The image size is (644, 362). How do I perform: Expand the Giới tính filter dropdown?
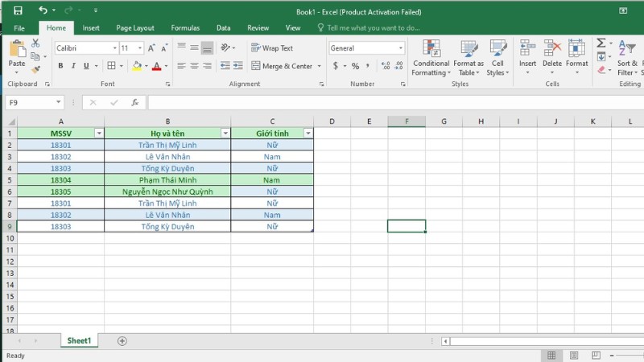[307, 133]
